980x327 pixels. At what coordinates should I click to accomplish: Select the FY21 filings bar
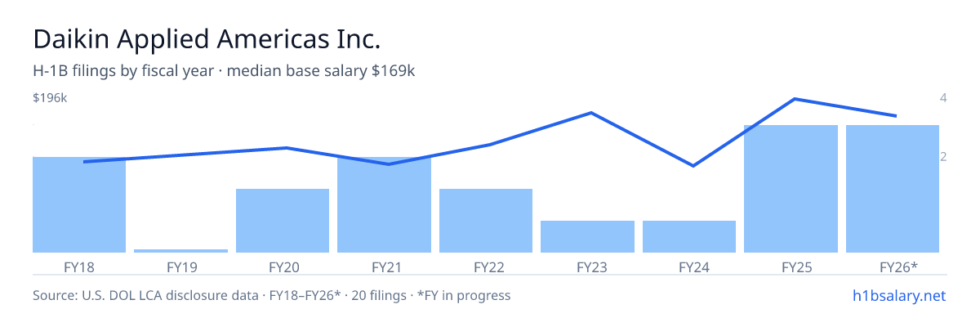[384, 204]
